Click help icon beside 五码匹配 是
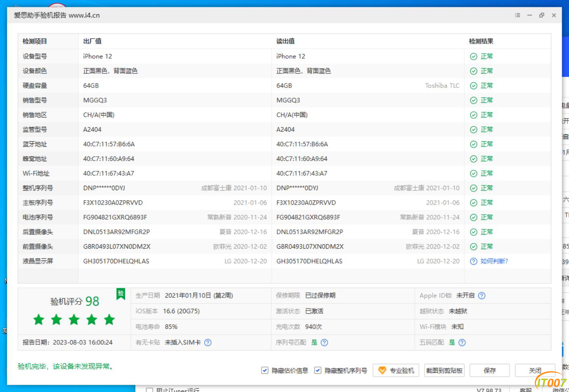 pos(462,342)
